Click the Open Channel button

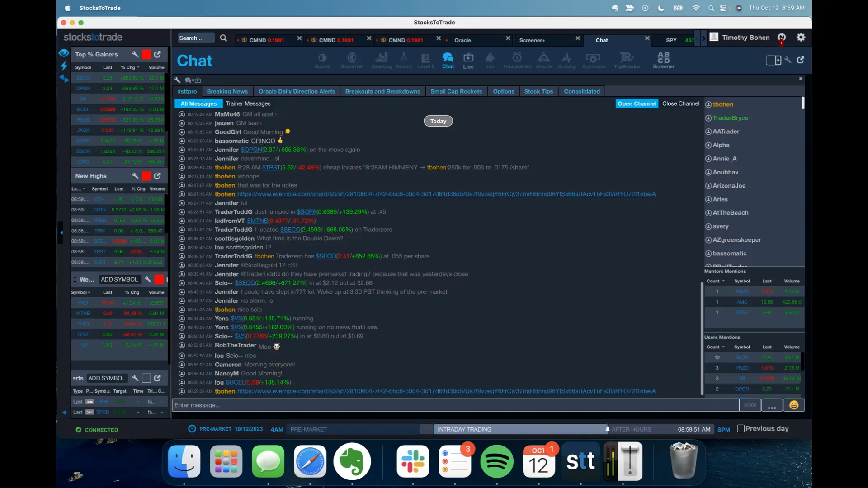637,103
